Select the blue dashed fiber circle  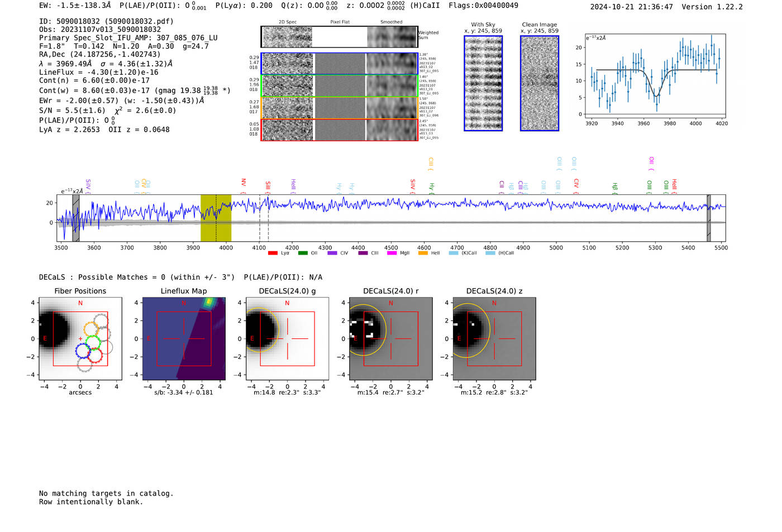[x=83, y=351]
